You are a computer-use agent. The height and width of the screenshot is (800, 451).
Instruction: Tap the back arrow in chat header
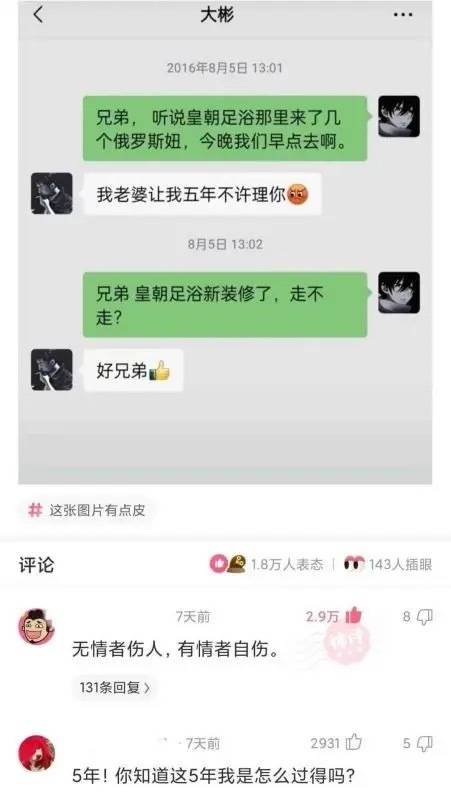point(38,15)
